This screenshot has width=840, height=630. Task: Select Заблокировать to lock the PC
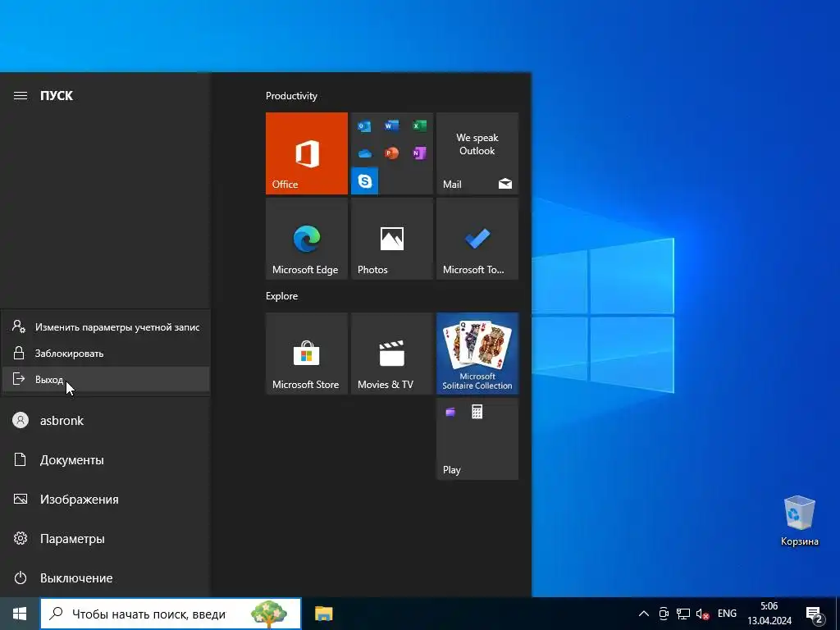pyautogui.click(x=106, y=353)
